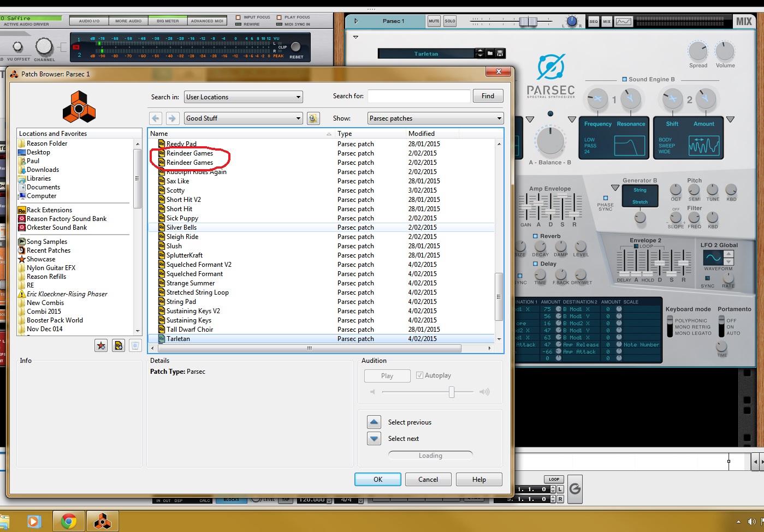Viewport: 764px width, 532px height.
Task: Step LFO 2 waveform down
Action: [x=729, y=261]
